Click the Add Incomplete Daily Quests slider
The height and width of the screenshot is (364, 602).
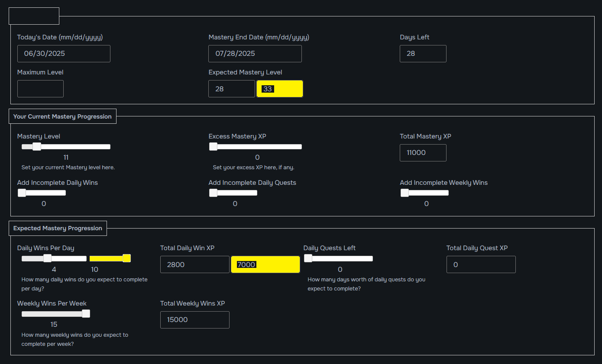(x=233, y=193)
